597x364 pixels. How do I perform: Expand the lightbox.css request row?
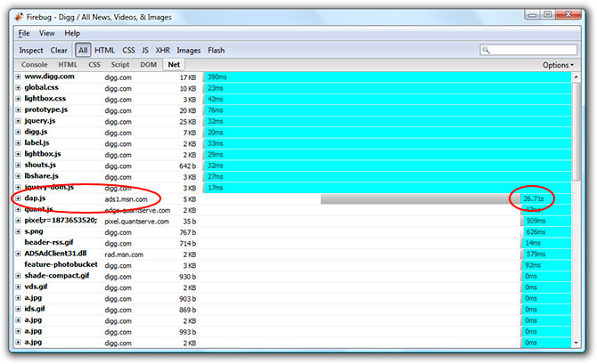(18, 99)
